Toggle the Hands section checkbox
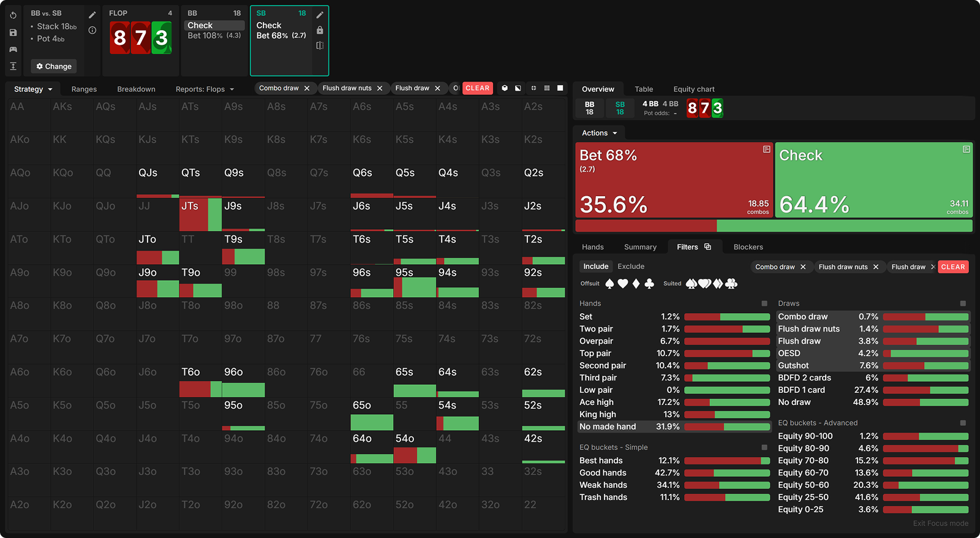Viewport: 980px width, 538px height. click(x=764, y=303)
